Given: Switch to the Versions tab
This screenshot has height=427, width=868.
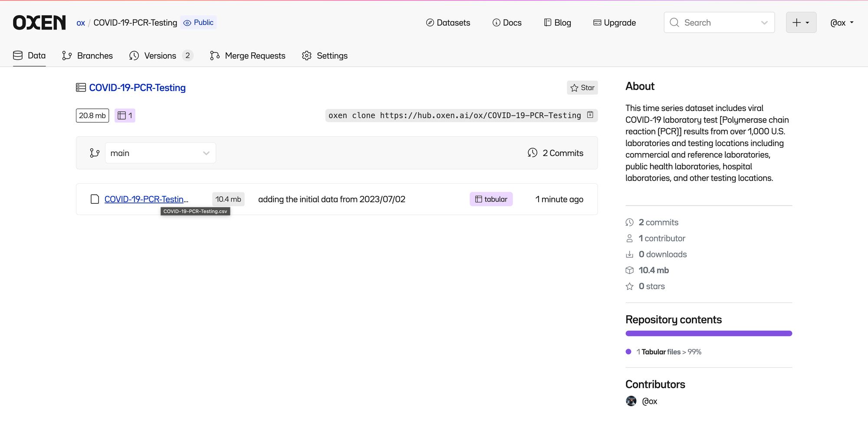Looking at the screenshot, I should [161, 55].
